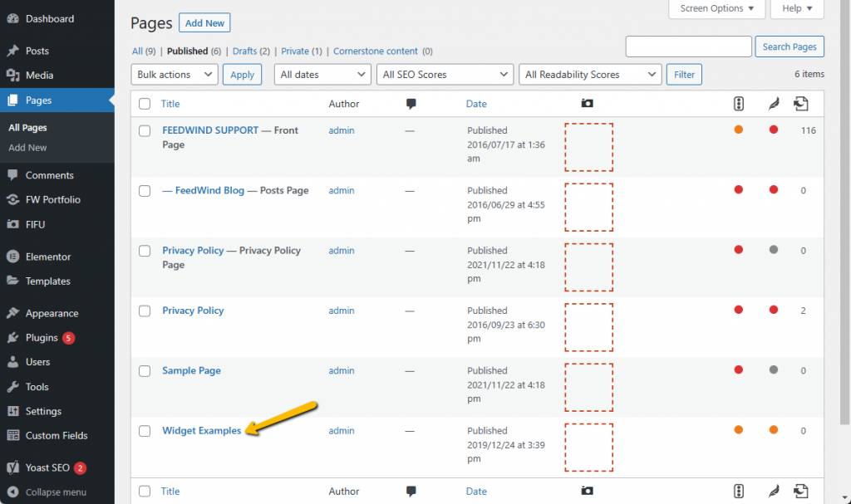The width and height of the screenshot is (851, 504).
Task: Open the Bulk actions dropdown
Action: tap(174, 74)
